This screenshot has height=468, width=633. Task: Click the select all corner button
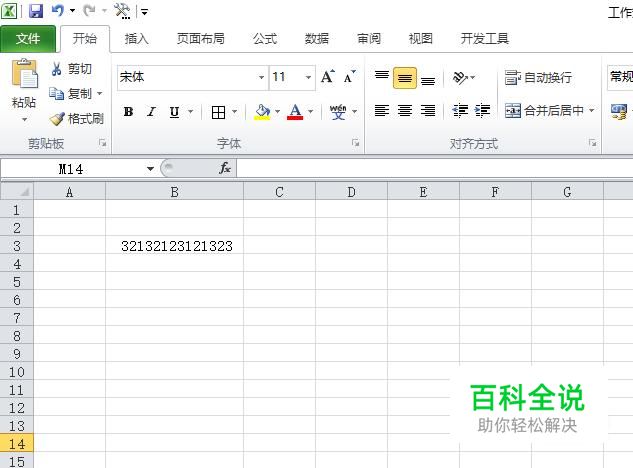pos(17,191)
